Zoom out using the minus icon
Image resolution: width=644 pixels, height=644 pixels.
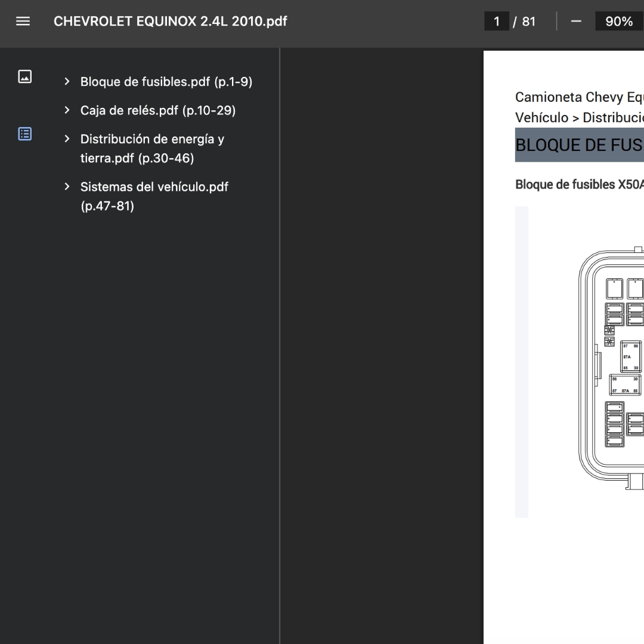click(575, 21)
